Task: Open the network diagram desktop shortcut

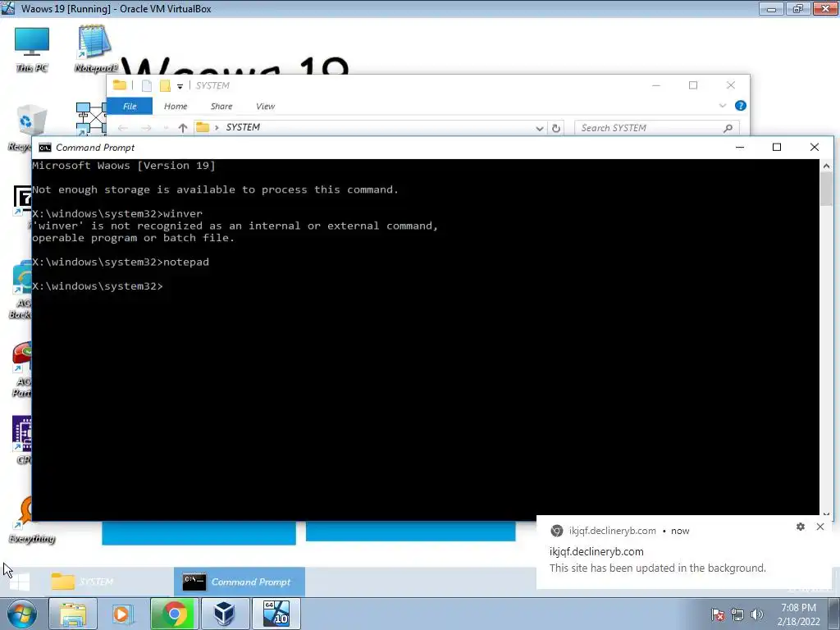Action: [x=91, y=118]
